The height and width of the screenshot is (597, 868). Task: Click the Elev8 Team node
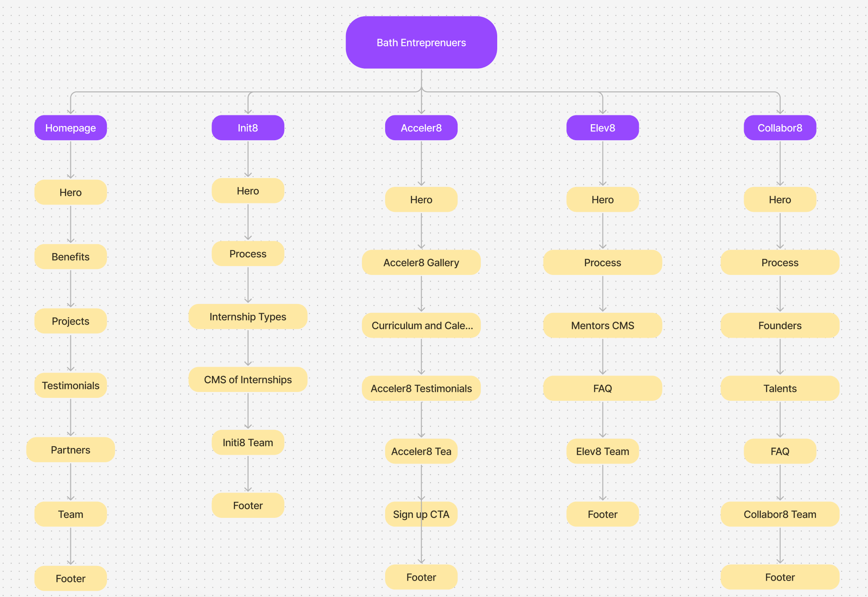(603, 451)
